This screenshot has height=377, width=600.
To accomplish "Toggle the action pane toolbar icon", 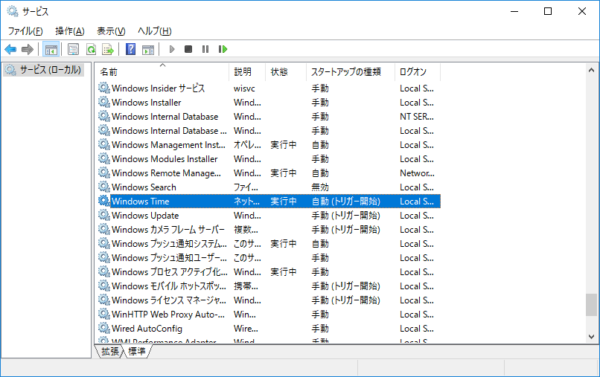I will pyautogui.click(x=148, y=49).
